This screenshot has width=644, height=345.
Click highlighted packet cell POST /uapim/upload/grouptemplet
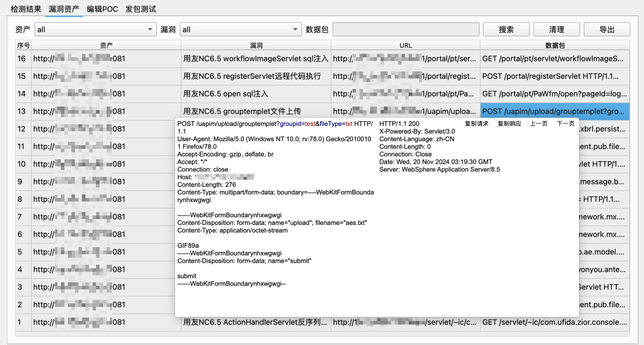point(555,112)
